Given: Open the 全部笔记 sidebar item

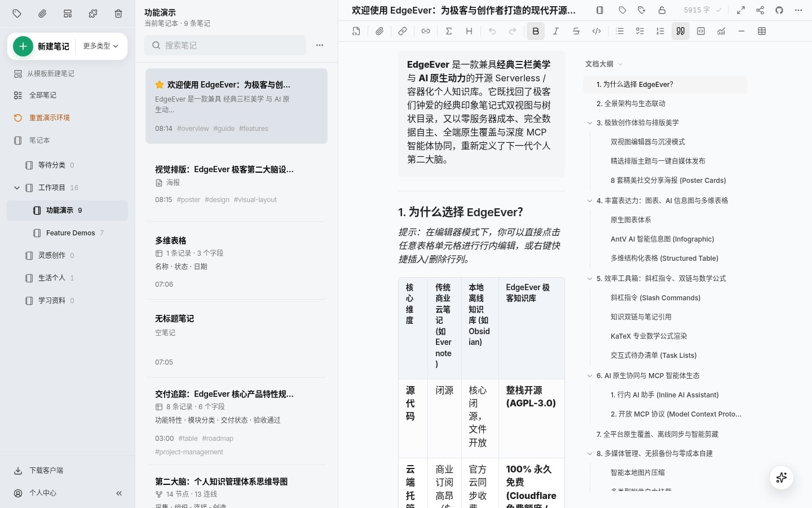Looking at the screenshot, I should [x=68, y=95].
